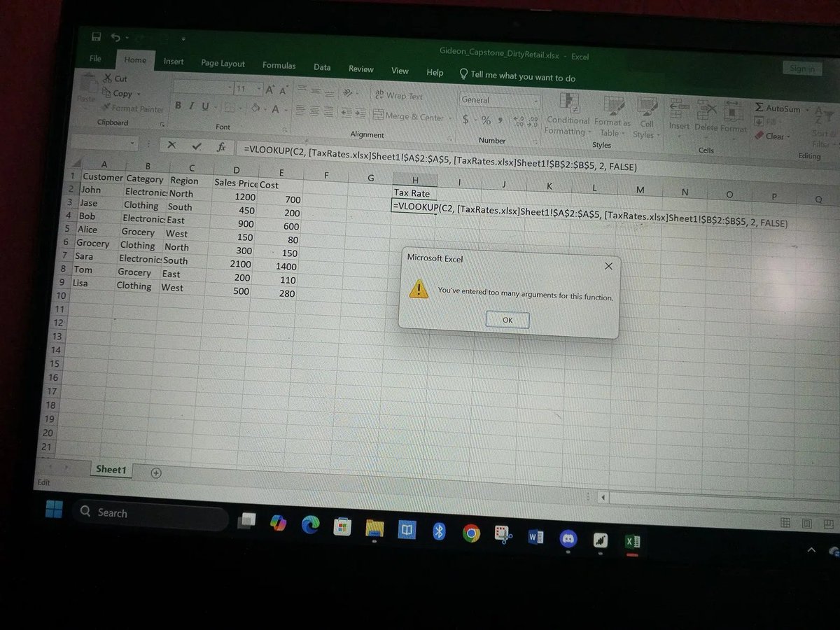The width and height of the screenshot is (840, 630).
Task: Open the font size dropdown showing 11
Action: [x=259, y=90]
